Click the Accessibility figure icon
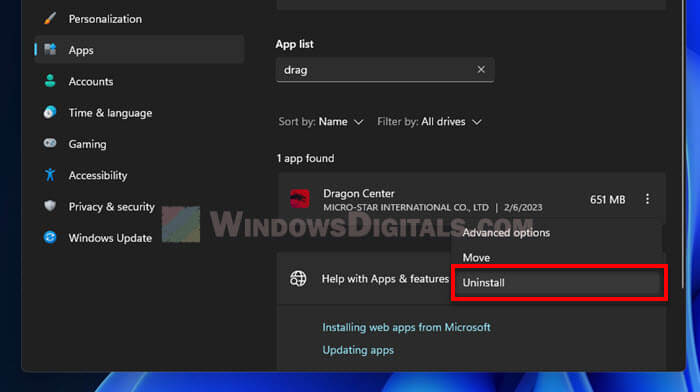The width and height of the screenshot is (700, 392). pyautogui.click(x=50, y=175)
